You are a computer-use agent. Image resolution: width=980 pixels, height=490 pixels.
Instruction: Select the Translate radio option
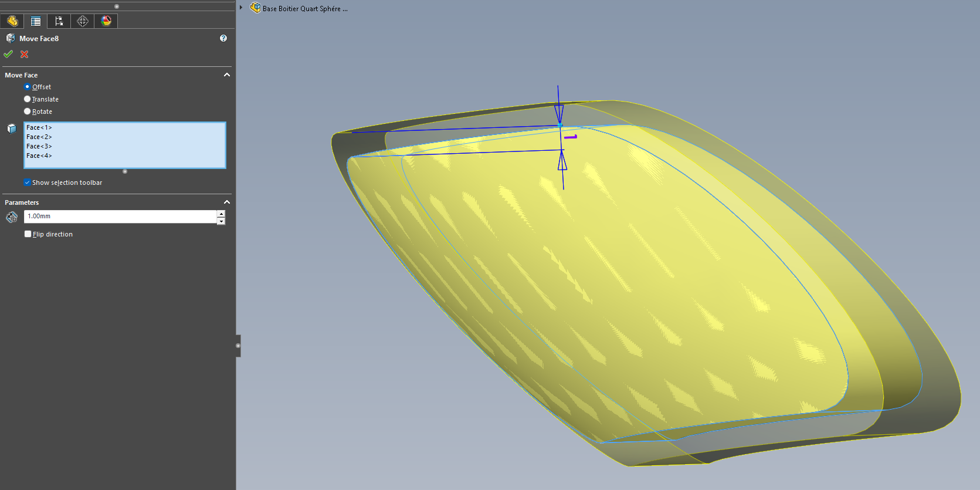pos(27,99)
